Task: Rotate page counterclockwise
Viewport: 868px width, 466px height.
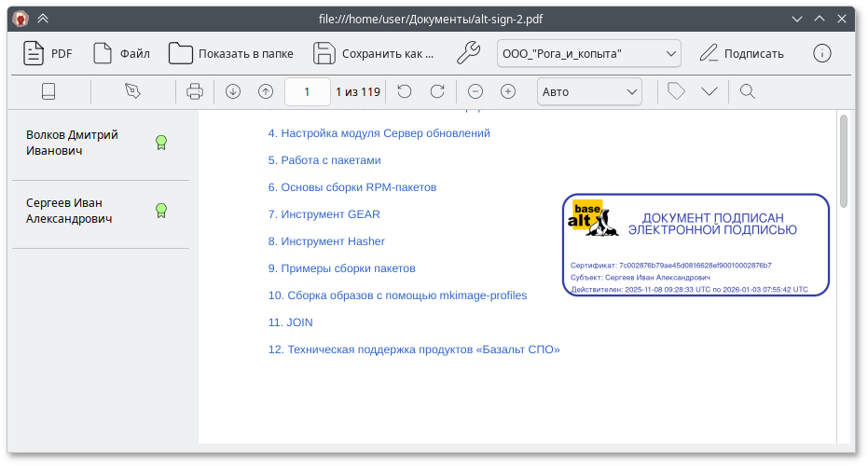Action: click(x=405, y=91)
